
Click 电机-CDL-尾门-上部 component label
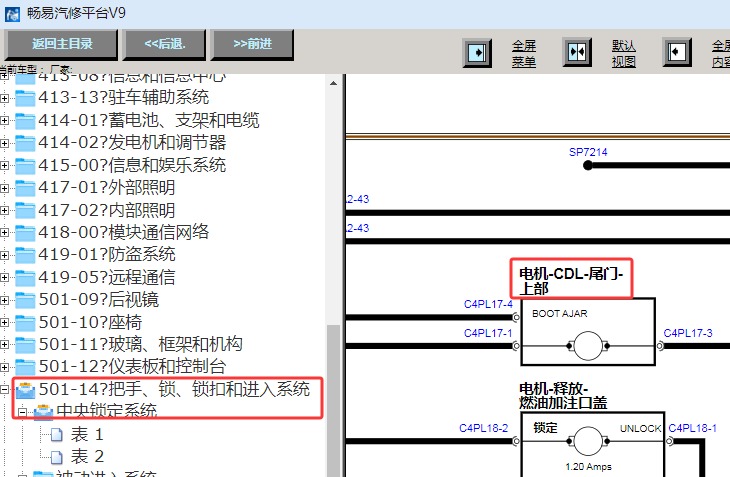pyautogui.click(x=571, y=281)
